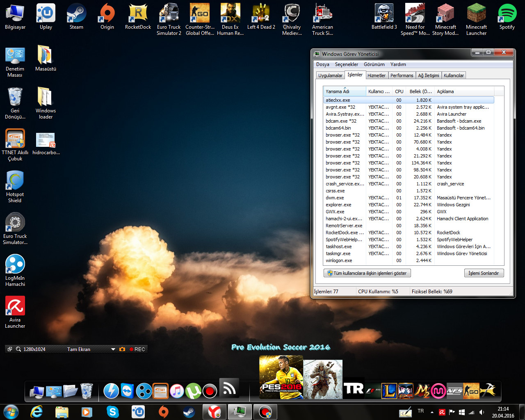This screenshot has width=525, height=420.
Task: Sort by the Bellek column header
Action: click(x=420, y=91)
